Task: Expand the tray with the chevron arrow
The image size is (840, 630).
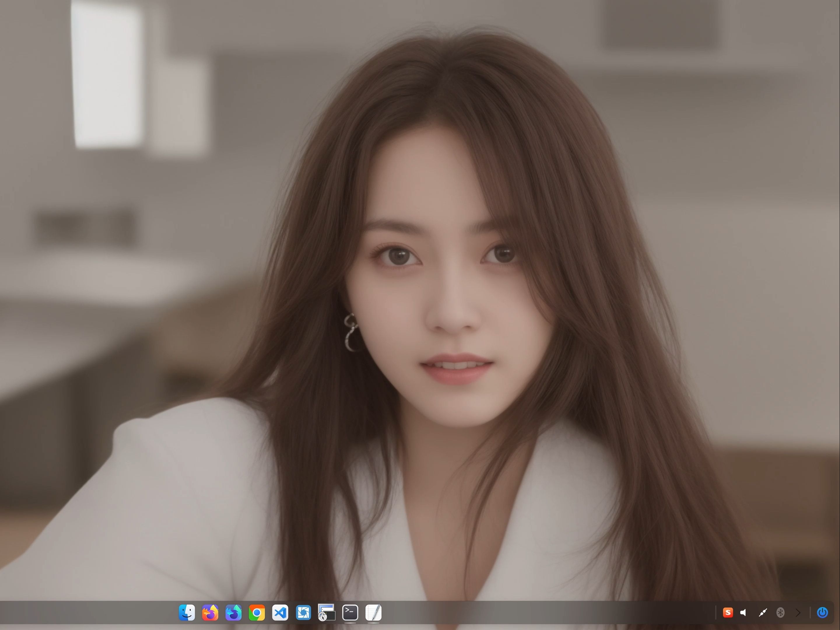Action: click(x=798, y=612)
